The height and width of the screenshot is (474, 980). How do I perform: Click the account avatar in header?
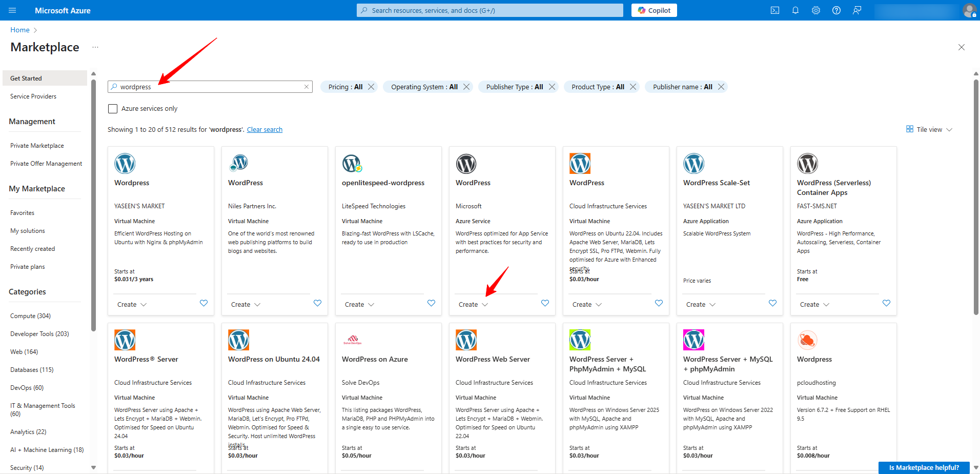969,10
